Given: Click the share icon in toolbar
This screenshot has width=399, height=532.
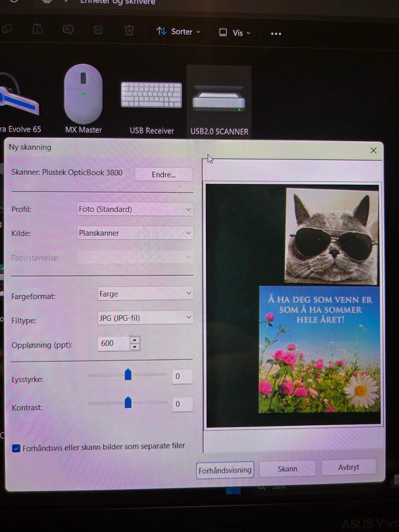Looking at the screenshot, I should coord(99,30).
